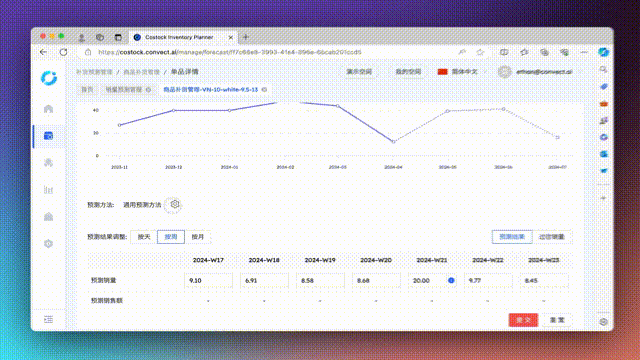Open the home icon in left sidebar

tap(49, 109)
